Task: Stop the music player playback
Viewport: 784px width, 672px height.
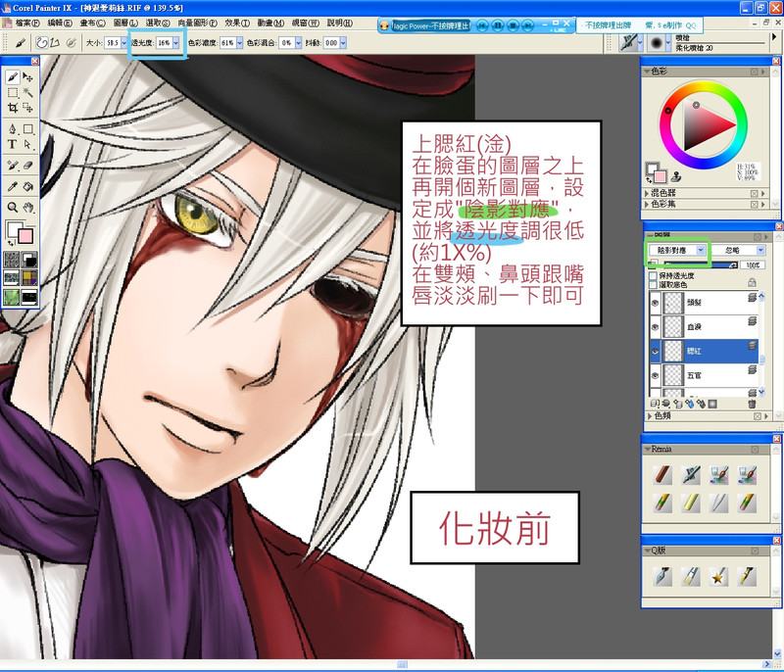Action: (513, 25)
